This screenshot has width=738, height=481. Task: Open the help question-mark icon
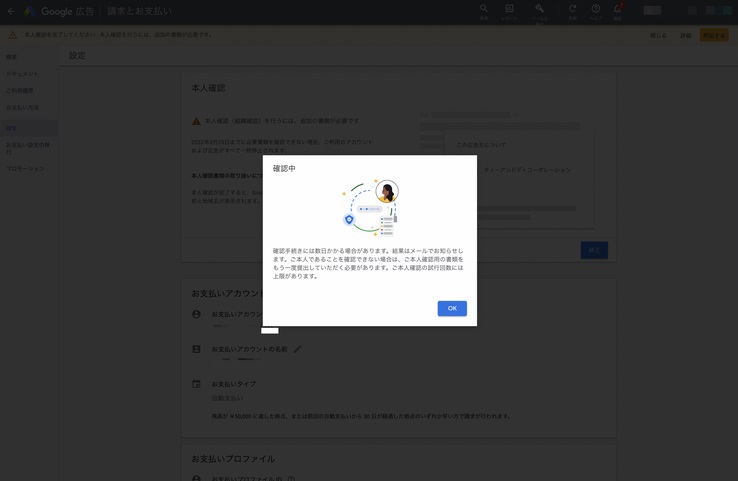point(595,8)
